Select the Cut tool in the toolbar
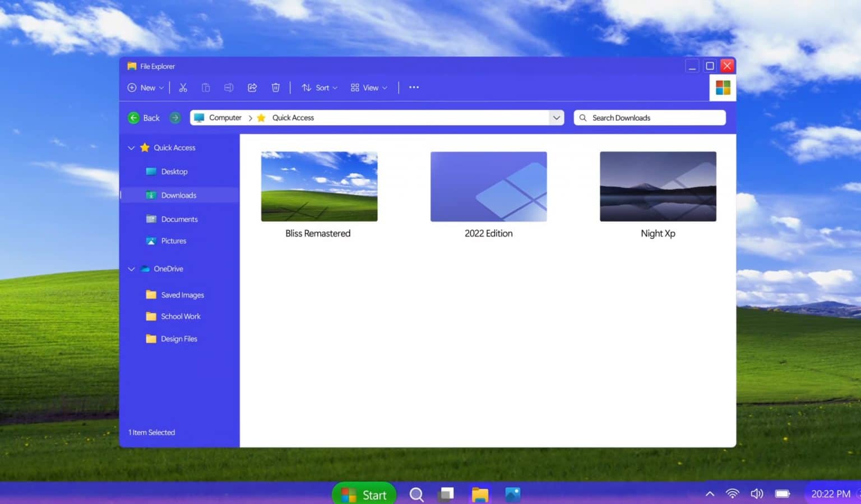 coord(183,87)
